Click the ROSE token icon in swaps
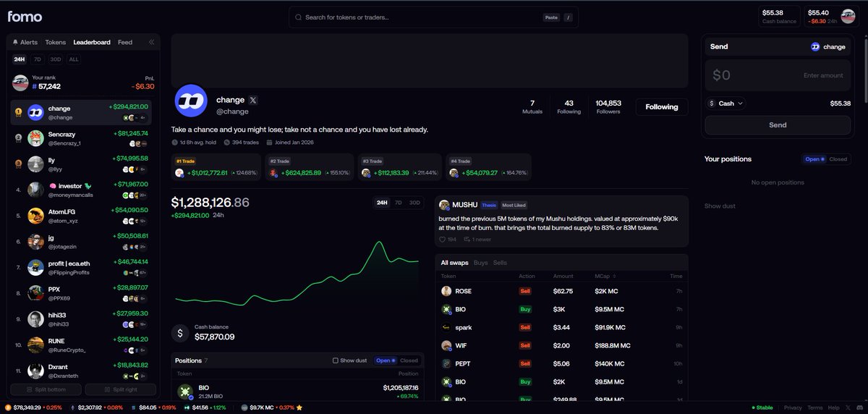868x414 pixels. click(x=446, y=291)
